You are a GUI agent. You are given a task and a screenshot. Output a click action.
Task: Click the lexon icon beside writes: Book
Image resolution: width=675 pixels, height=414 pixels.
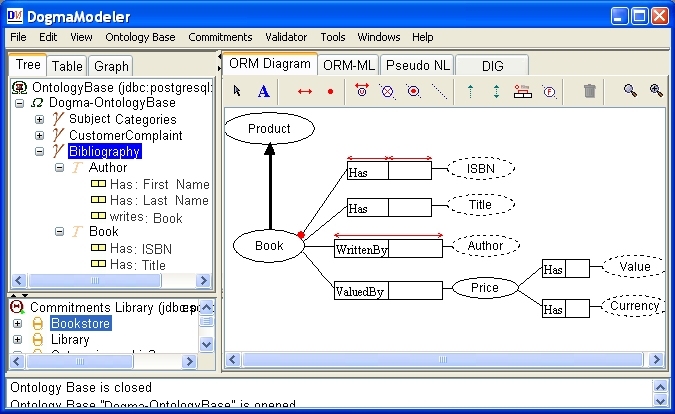pos(98,216)
